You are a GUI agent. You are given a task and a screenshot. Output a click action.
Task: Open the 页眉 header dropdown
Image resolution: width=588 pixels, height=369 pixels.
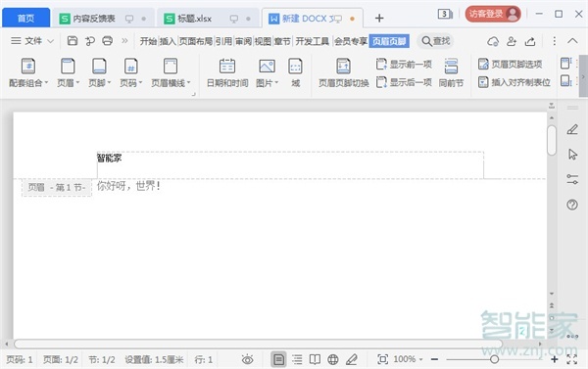click(68, 73)
